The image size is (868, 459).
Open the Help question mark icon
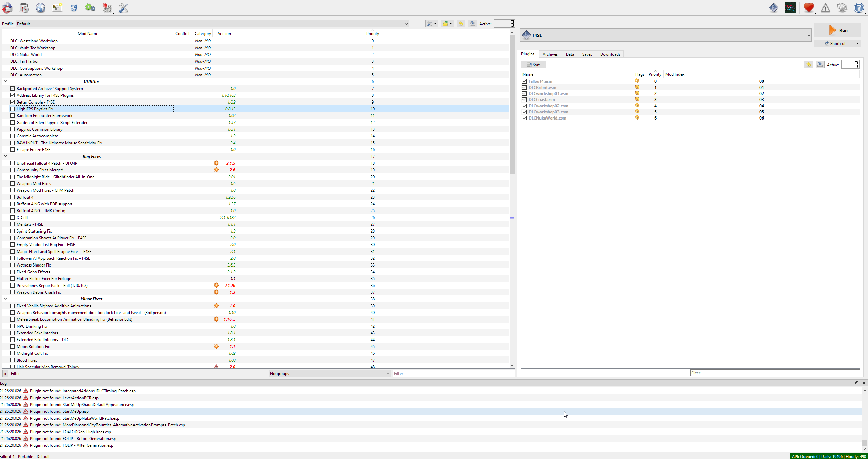click(x=858, y=8)
